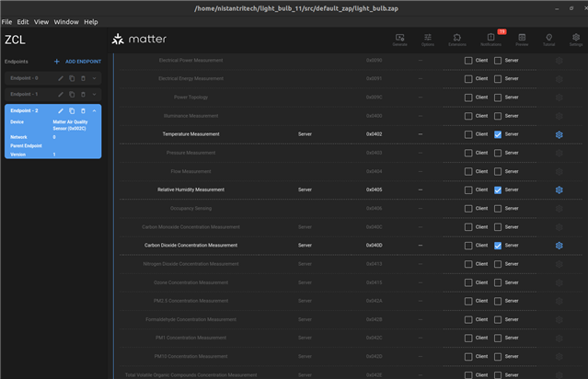
Task: Configure Relative Humidity Measurement gear icon
Action: click(559, 190)
